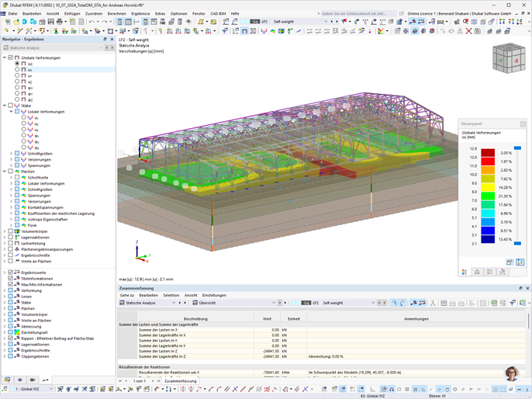The width and height of the screenshot is (532, 399).
Task: Click the Steuerpanel scale settings icon
Action: (x=520, y=262)
